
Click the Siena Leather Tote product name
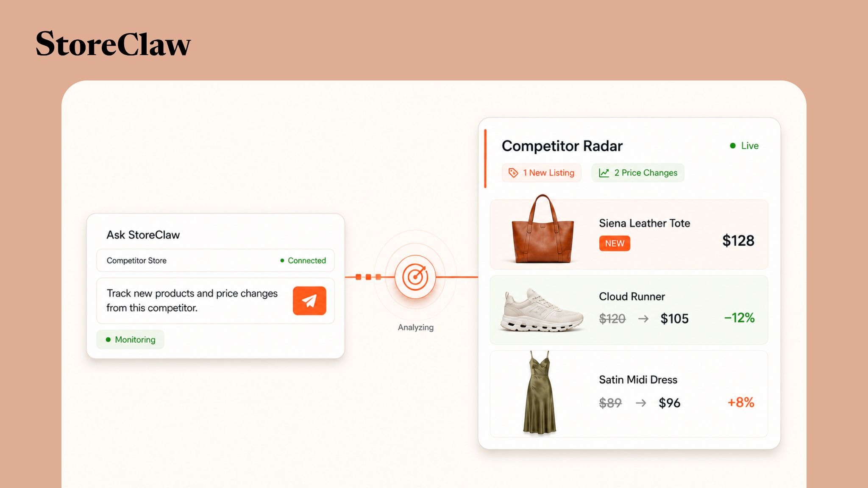tap(644, 223)
